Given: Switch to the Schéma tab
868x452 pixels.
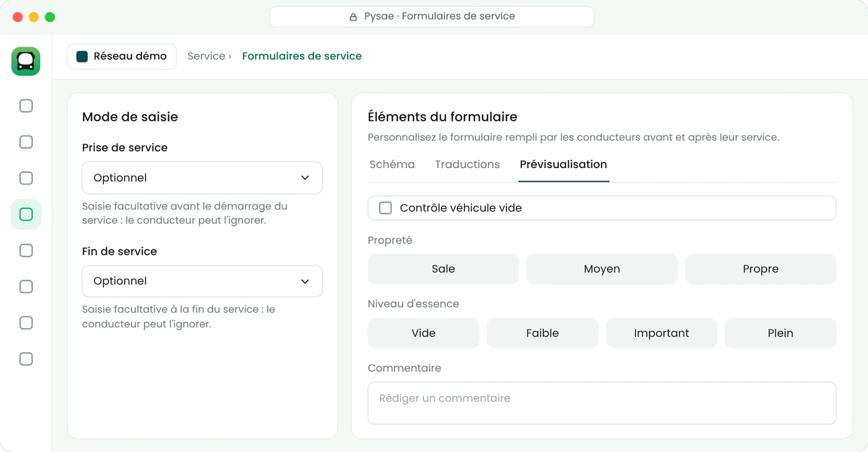Looking at the screenshot, I should coord(392,164).
